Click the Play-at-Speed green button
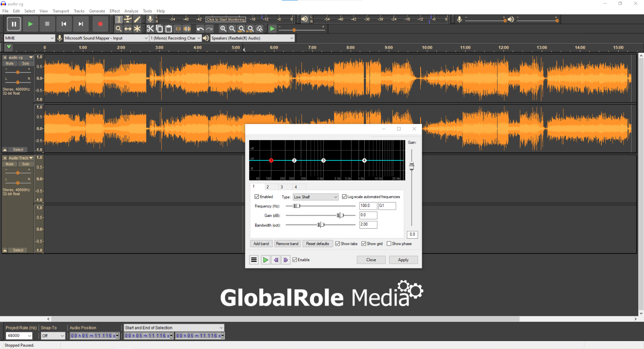 click(x=272, y=29)
